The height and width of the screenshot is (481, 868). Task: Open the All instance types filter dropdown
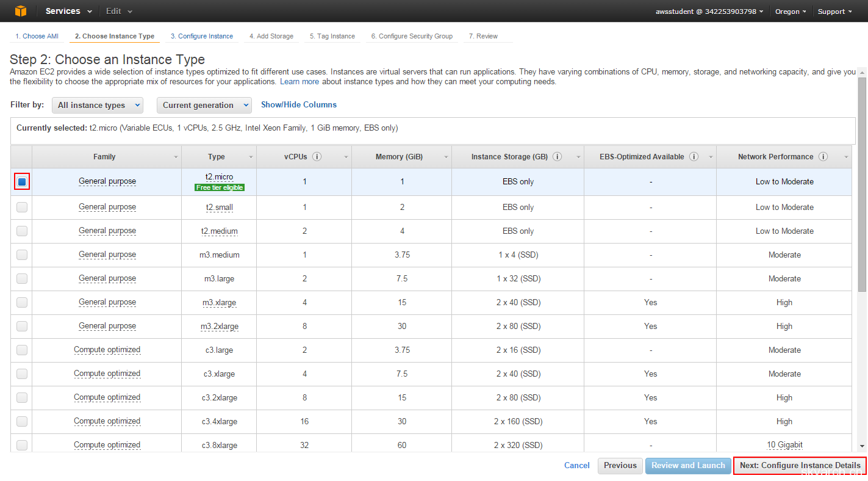(x=98, y=105)
